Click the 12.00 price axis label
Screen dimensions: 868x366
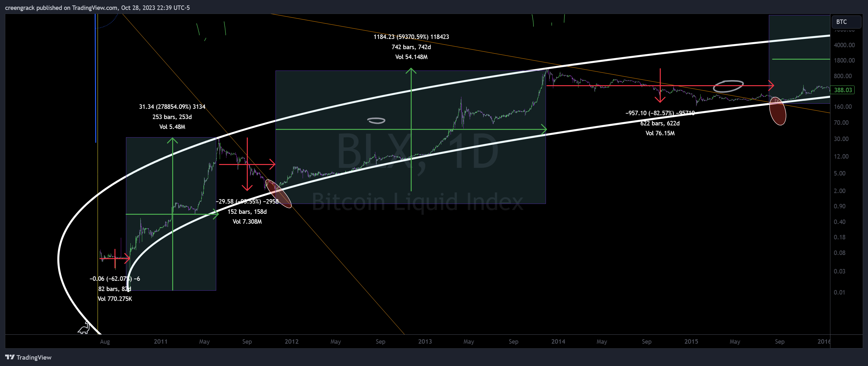pyautogui.click(x=841, y=156)
